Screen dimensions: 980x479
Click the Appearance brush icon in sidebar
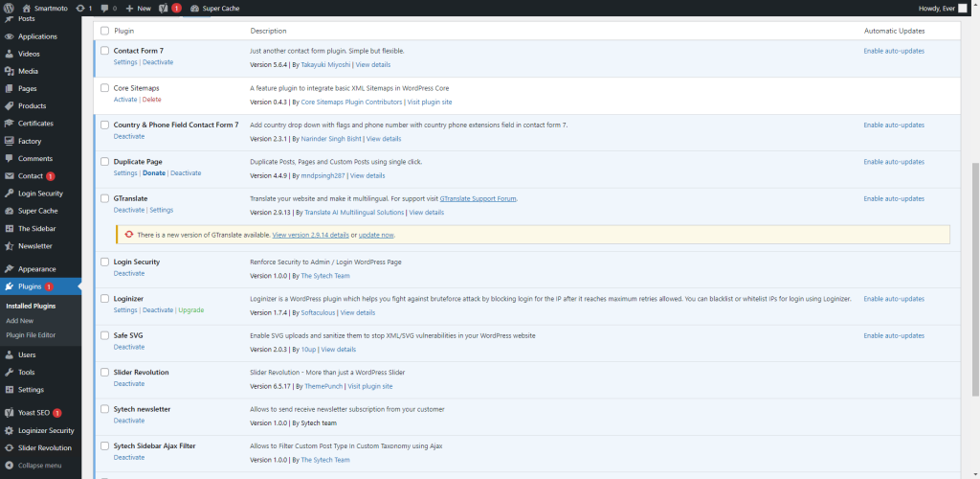click(x=10, y=269)
